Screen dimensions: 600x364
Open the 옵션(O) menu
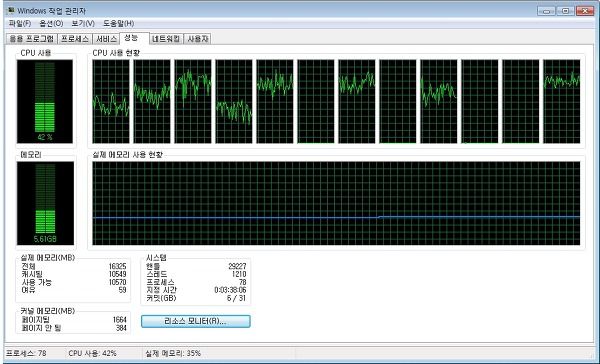(51, 24)
